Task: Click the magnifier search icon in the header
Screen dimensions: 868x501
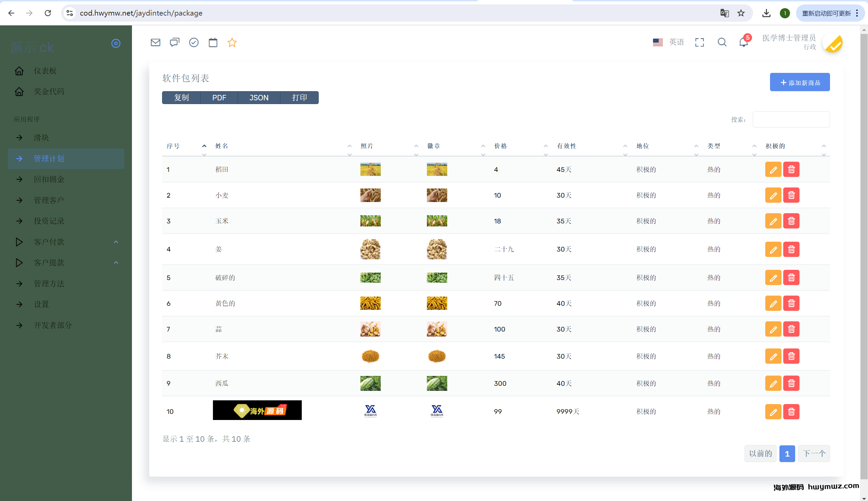Action: [722, 42]
